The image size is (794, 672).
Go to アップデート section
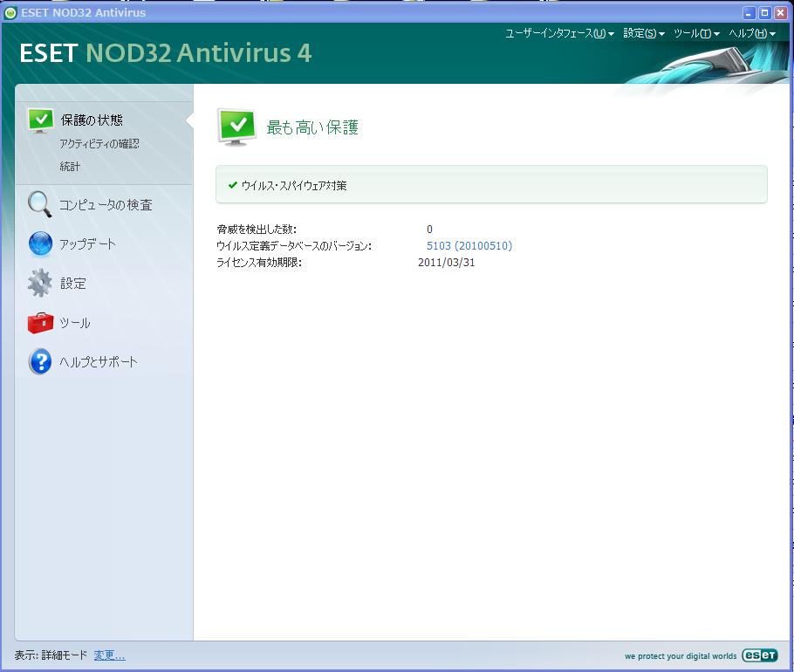pos(87,244)
